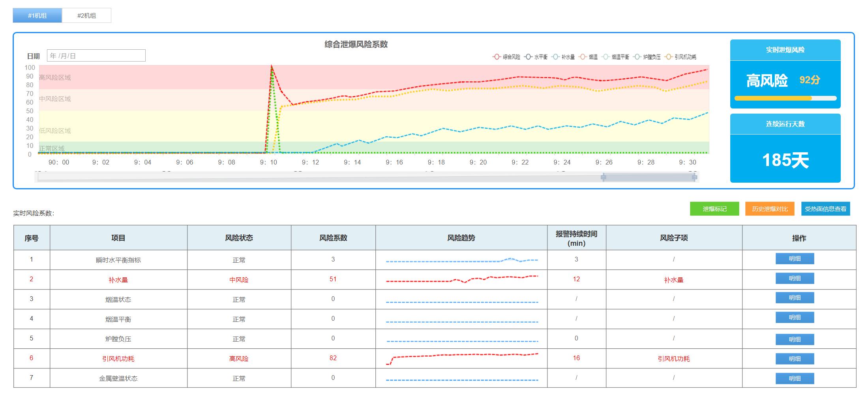Open 明细 for 金属壁温状态 row

pyautogui.click(x=795, y=378)
